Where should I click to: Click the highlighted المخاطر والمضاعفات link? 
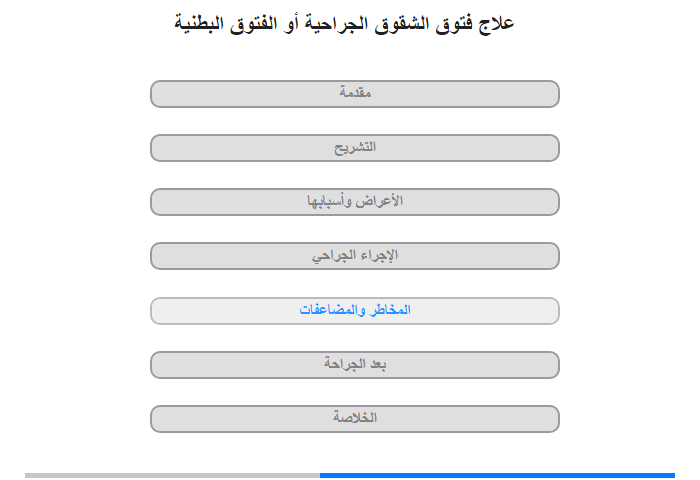(x=355, y=311)
